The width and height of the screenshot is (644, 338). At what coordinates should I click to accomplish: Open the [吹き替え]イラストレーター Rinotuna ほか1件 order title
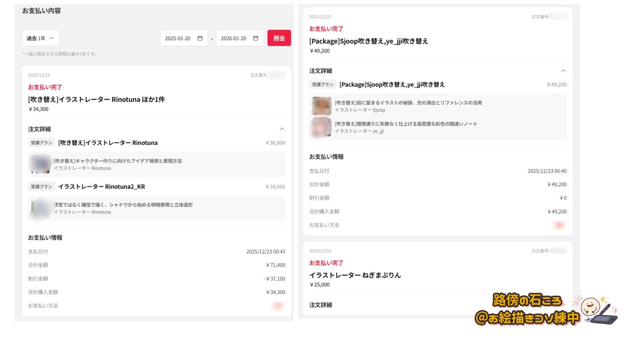click(96, 100)
